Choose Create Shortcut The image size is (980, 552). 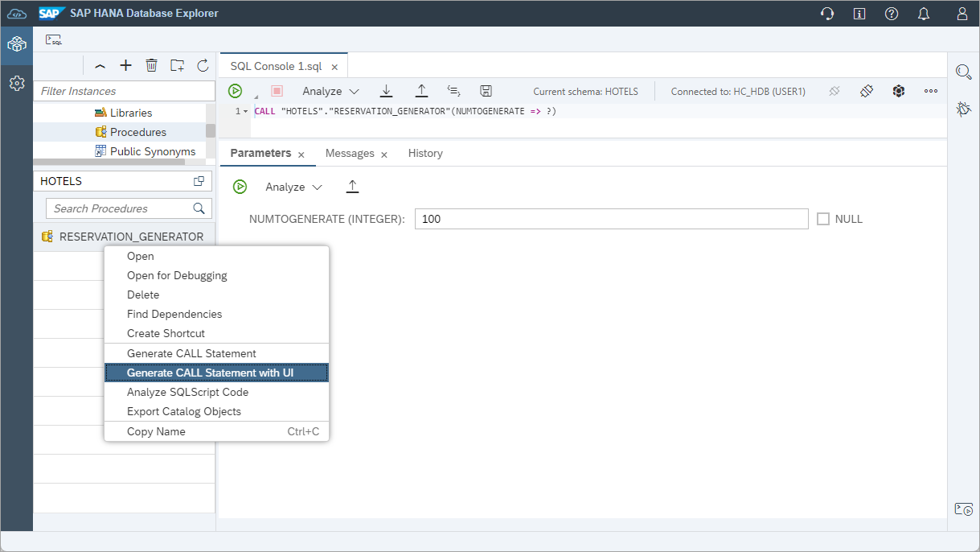216,333
